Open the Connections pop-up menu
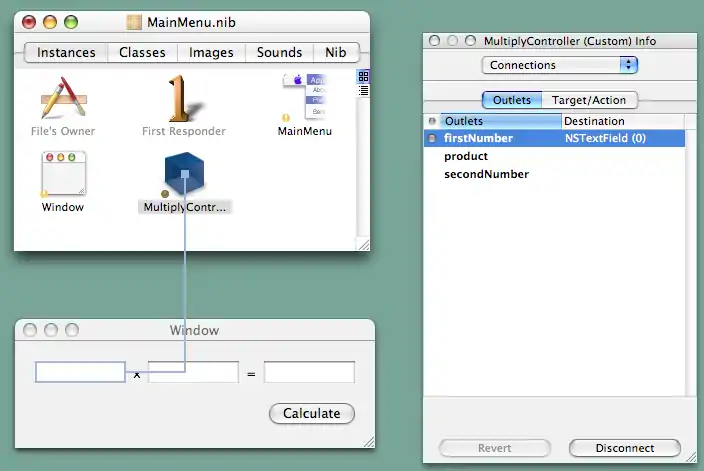 pos(559,65)
